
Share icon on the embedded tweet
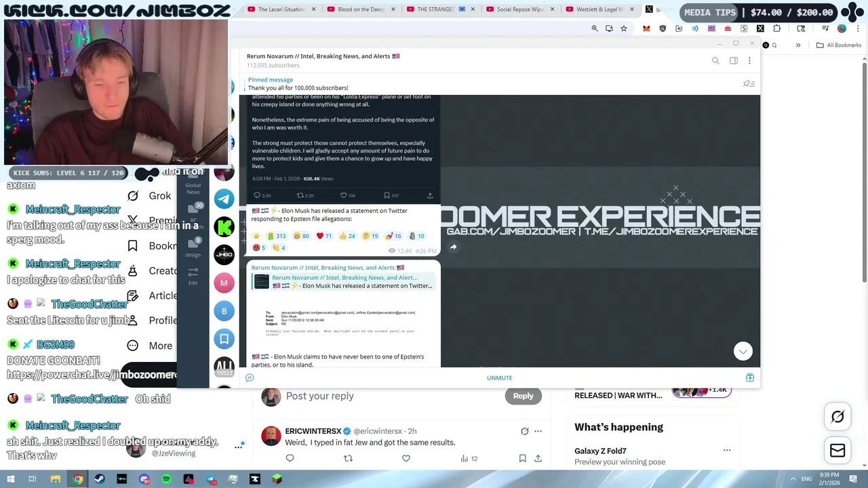click(430, 195)
